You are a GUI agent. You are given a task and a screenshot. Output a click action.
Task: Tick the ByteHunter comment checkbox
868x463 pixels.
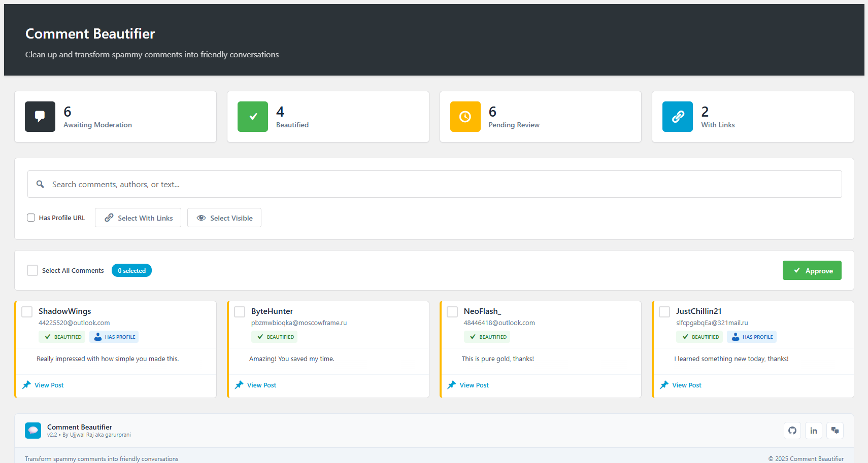pyautogui.click(x=240, y=312)
